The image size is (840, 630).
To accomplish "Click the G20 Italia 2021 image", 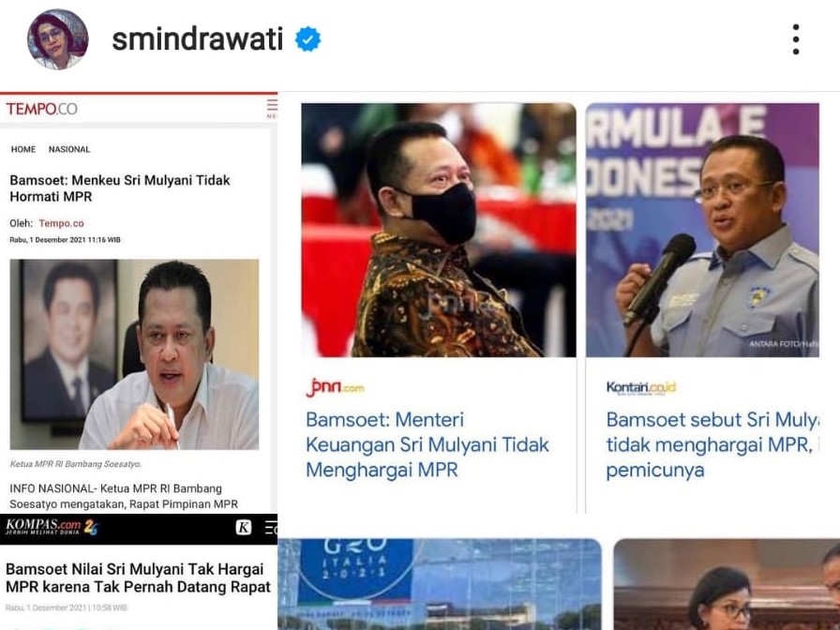I will (x=440, y=584).
